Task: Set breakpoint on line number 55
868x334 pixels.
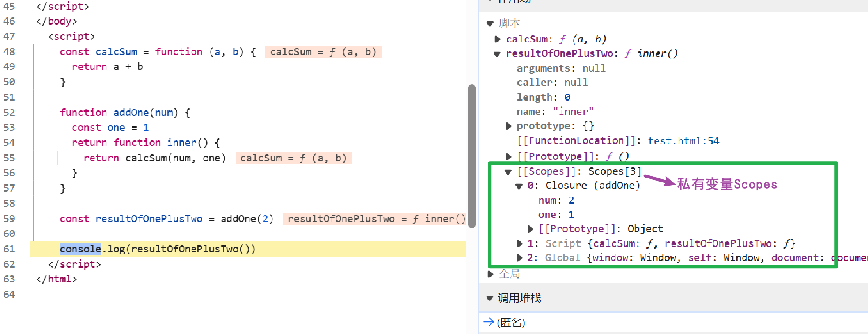Action: (x=9, y=158)
